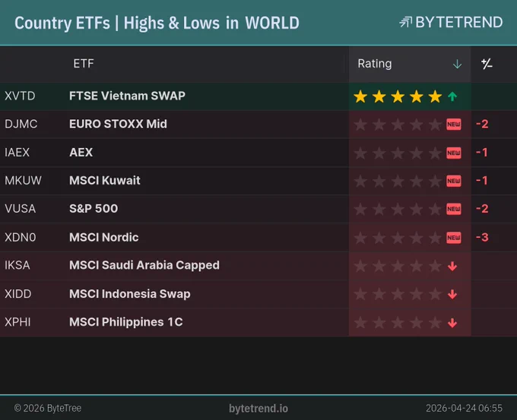This screenshot has height=420, width=517.
Task: Open the bytetrend.io link in footer
Action: click(x=258, y=409)
